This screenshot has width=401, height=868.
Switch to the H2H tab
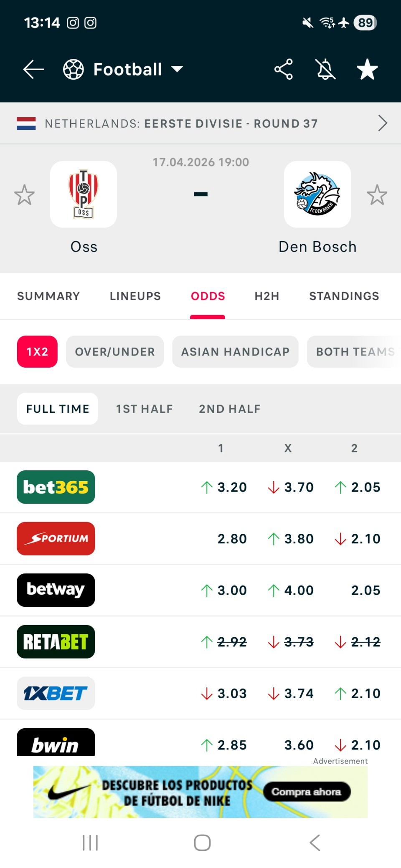pos(266,296)
